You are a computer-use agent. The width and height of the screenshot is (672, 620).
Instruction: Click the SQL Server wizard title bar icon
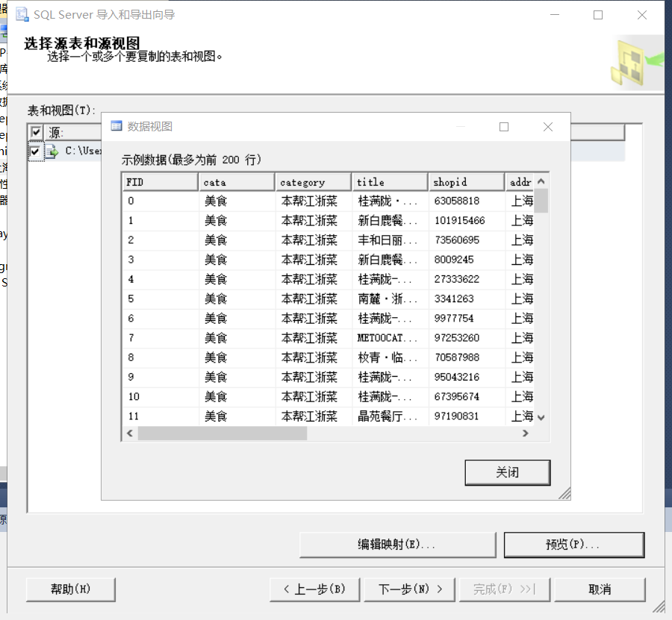click(x=22, y=15)
